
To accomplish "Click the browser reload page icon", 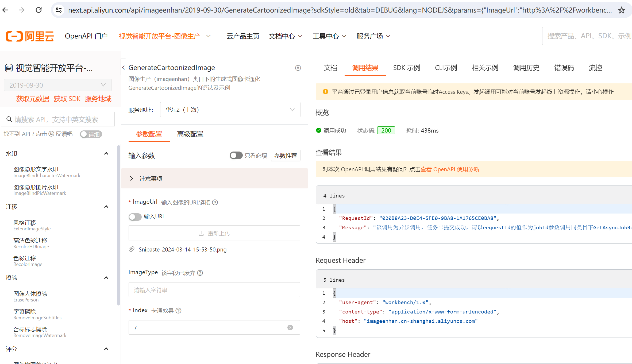I will (39, 10).
